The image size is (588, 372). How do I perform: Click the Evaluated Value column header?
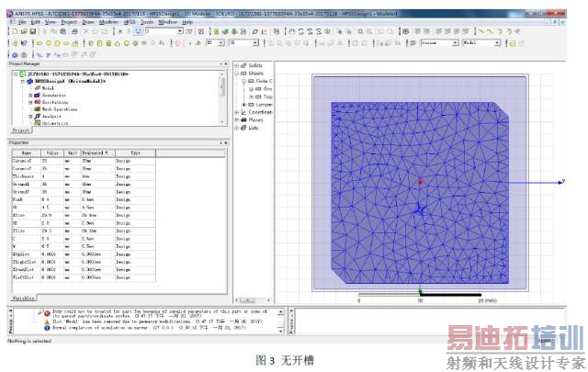coord(97,153)
